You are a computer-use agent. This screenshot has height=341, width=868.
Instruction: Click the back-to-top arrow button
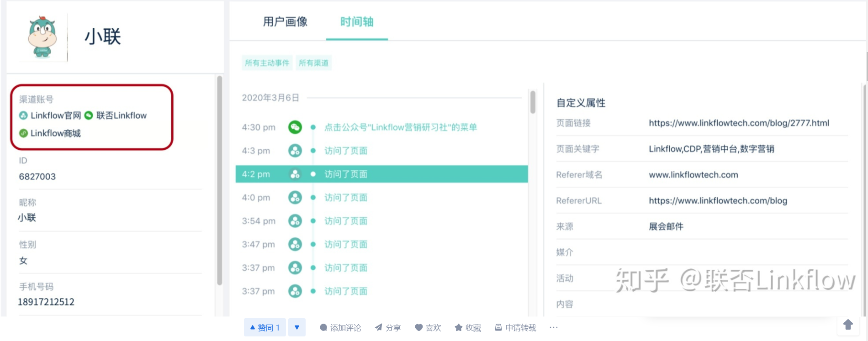(848, 325)
